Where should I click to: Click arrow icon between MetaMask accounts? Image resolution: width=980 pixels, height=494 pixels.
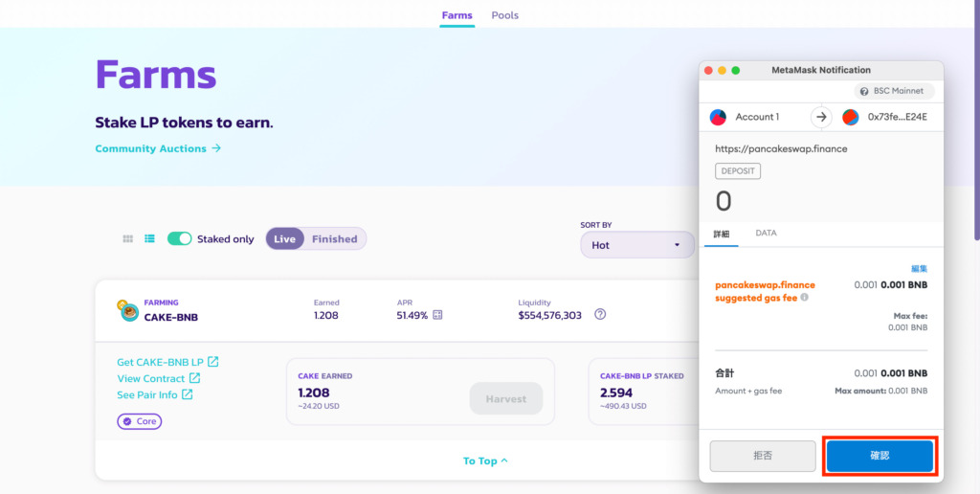point(821,117)
